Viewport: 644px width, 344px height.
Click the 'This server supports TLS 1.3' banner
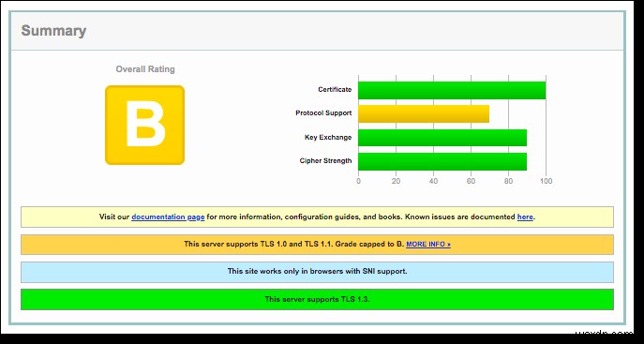point(317,299)
